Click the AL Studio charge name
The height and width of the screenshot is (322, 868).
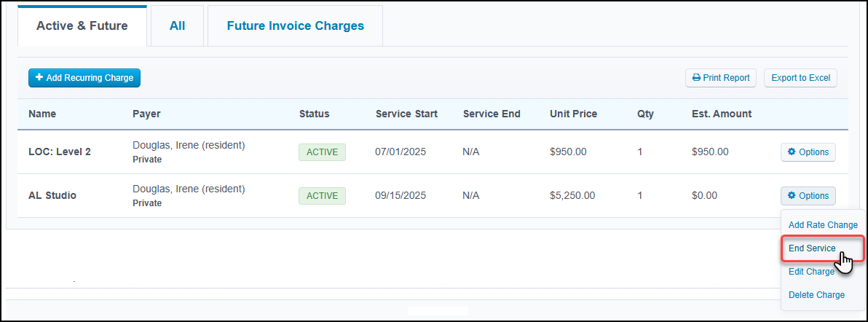coord(52,196)
